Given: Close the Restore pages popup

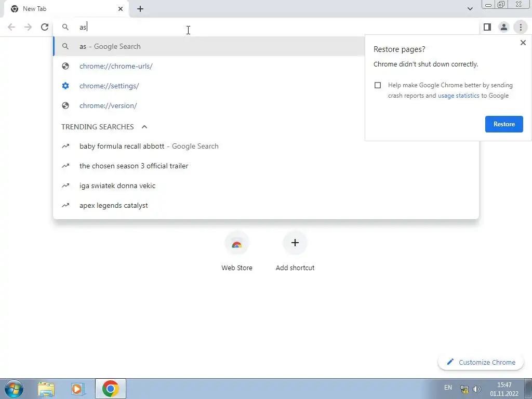Looking at the screenshot, I should click(523, 43).
